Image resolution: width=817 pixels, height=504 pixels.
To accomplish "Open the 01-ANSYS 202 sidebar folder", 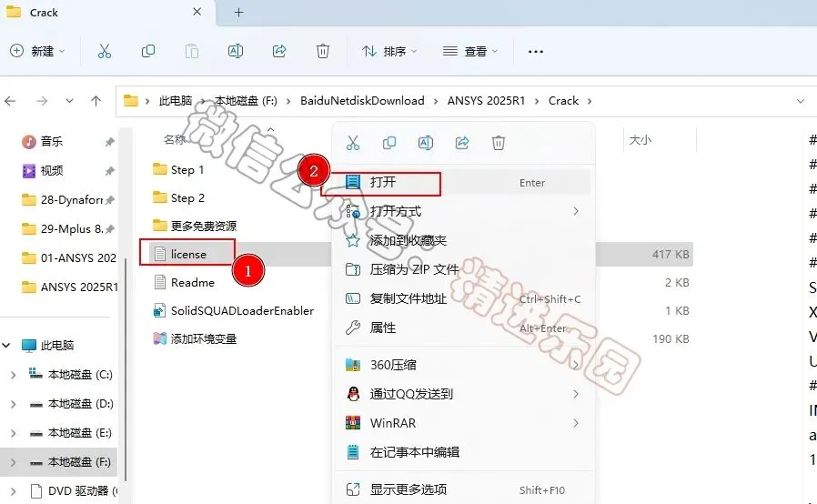I will click(x=67, y=258).
